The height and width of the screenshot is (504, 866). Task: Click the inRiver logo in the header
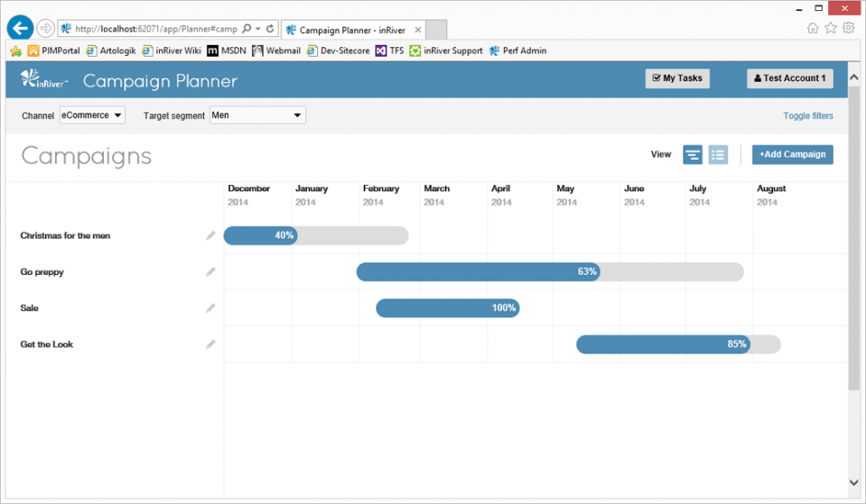44,81
